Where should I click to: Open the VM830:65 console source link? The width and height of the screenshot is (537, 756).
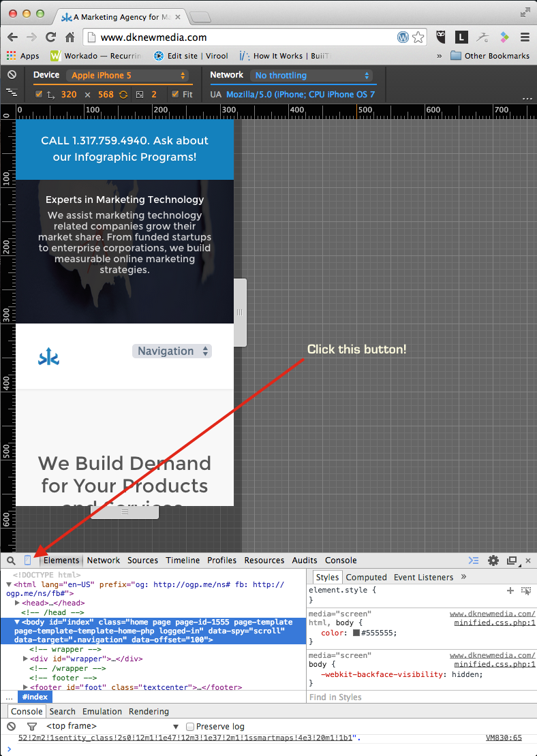coord(504,738)
